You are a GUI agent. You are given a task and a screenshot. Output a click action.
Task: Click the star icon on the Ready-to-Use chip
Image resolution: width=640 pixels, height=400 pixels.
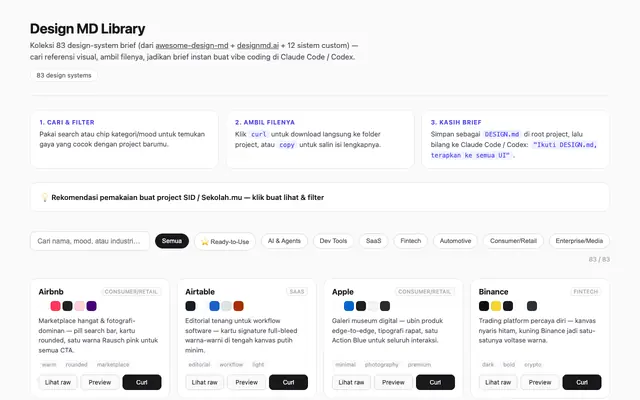tap(205, 242)
